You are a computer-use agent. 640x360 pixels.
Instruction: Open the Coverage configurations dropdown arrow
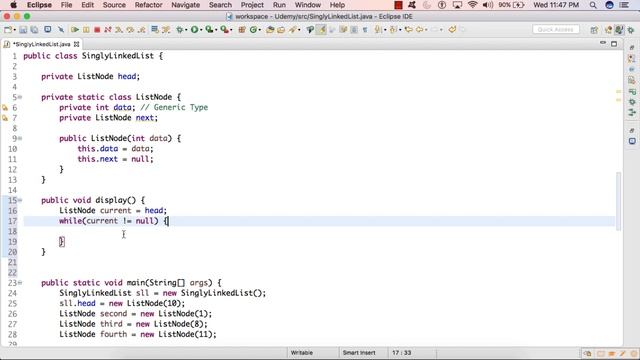tap(216, 30)
